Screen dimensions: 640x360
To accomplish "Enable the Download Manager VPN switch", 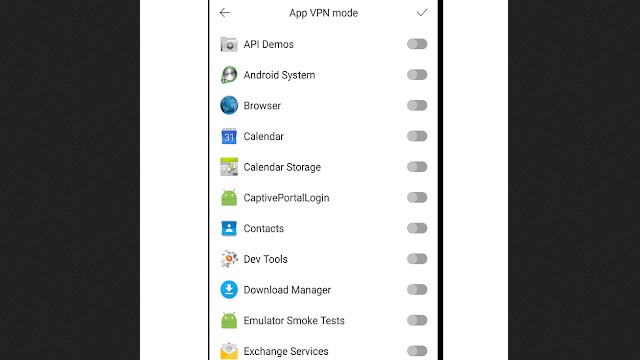I will point(417,290).
